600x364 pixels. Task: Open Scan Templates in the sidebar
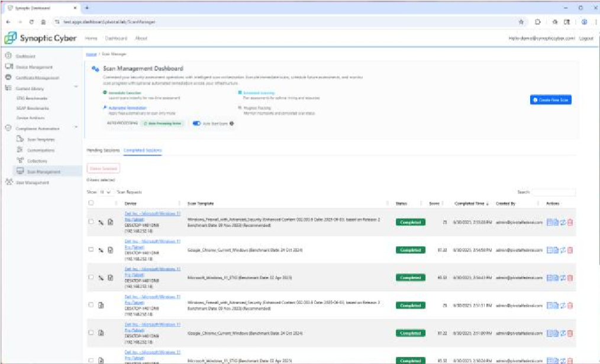(x=40, y=139)
